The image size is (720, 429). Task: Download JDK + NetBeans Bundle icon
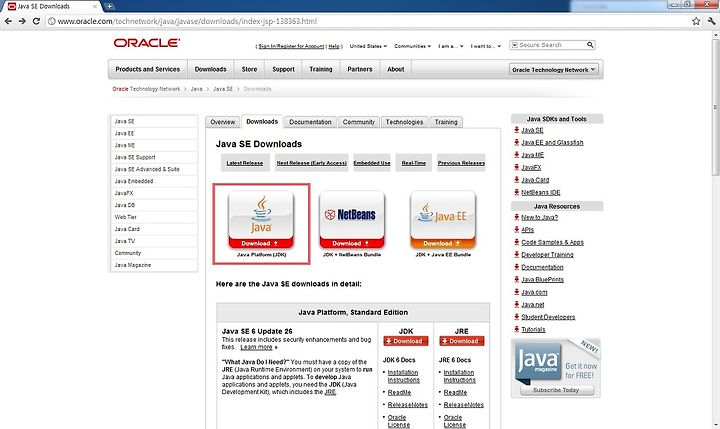pos(352,220)
